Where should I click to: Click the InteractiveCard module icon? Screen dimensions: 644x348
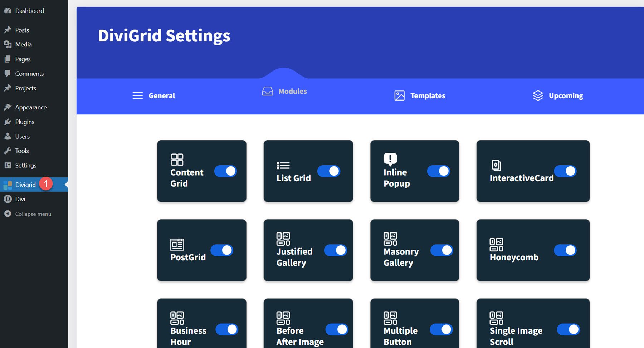(496, 166)
